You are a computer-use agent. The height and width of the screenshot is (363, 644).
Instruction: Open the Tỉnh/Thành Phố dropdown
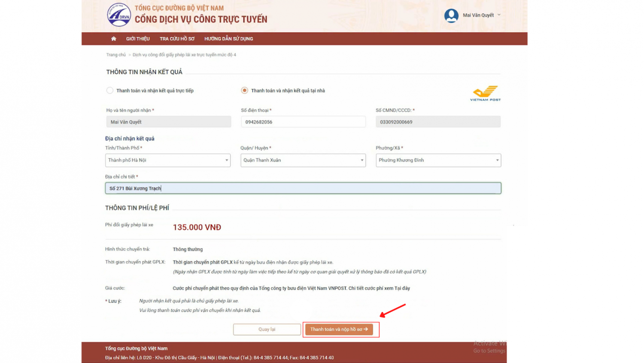pyautogui.click(x=167, y=160)
